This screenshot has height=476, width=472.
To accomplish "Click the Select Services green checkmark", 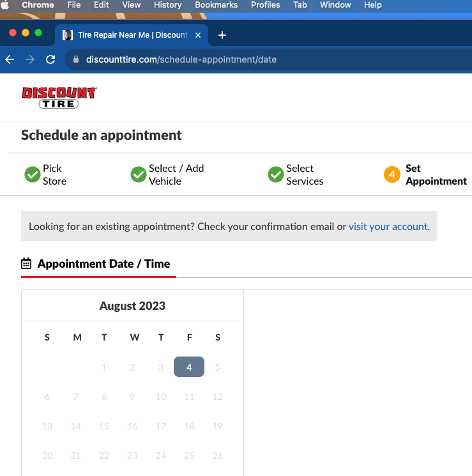I will (276, 174).
